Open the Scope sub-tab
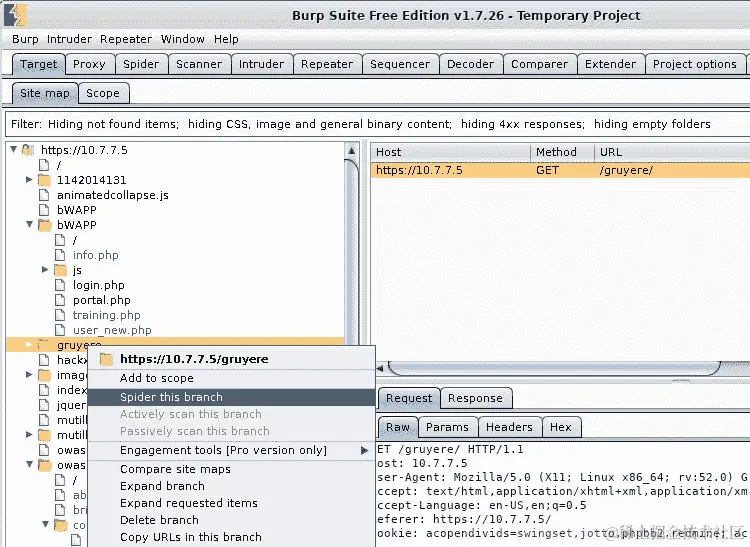Viewport: 750px width, 547px height. (x=103, y=93)
